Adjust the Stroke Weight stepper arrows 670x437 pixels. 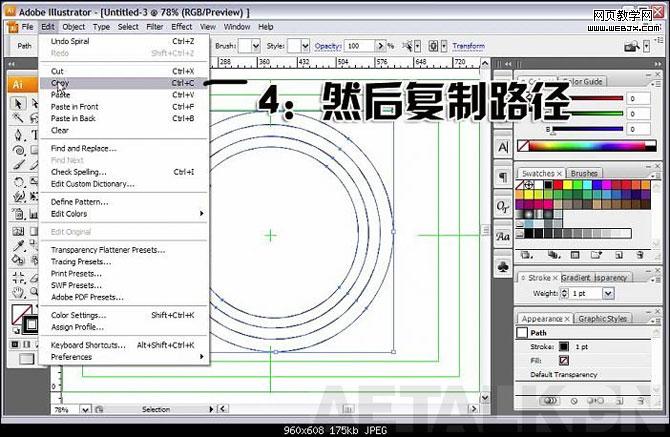coord(564,293)
